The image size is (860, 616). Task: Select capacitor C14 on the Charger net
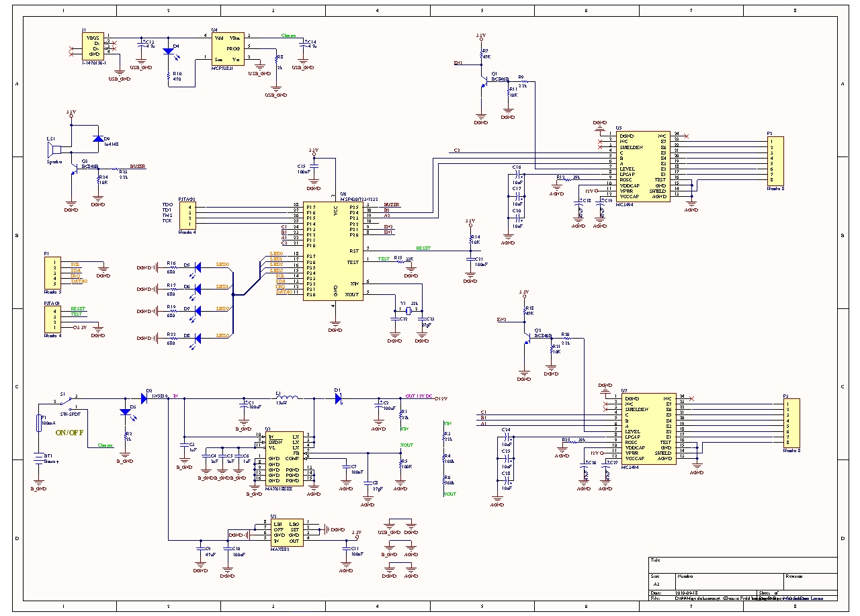pyautogui.click(x=302, y=44)
